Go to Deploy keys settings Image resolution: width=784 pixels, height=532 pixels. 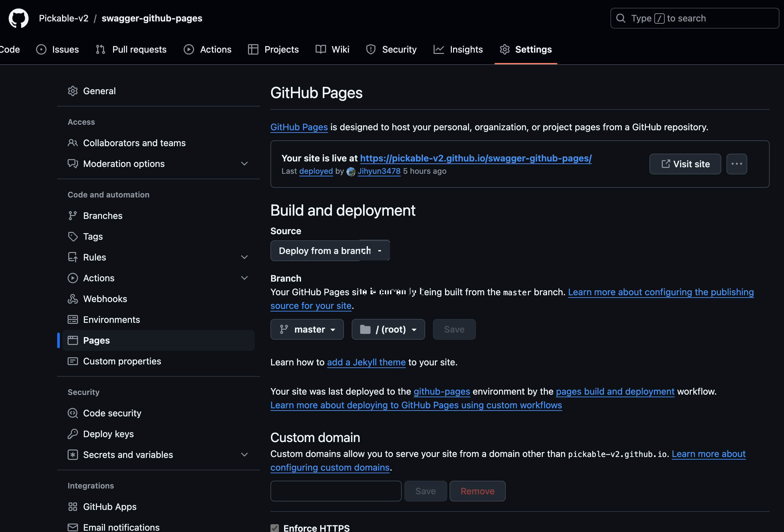108,434
